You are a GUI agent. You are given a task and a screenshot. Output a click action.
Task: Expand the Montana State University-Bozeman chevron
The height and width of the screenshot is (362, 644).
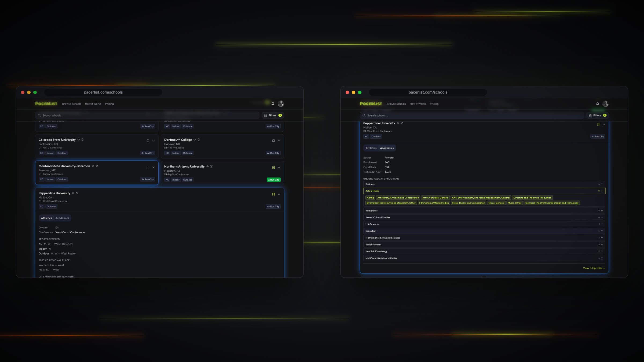click(153, 167)
